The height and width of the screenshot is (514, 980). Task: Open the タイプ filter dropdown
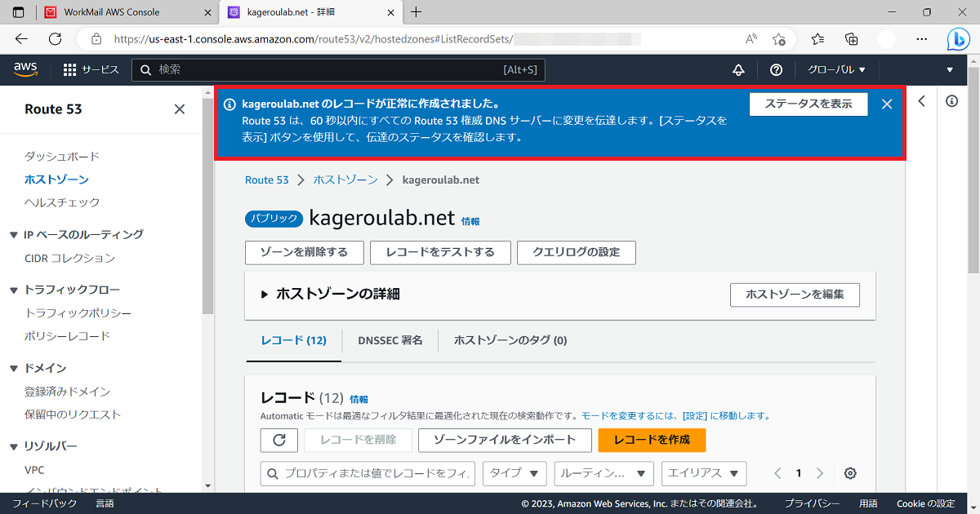(514, 473)
